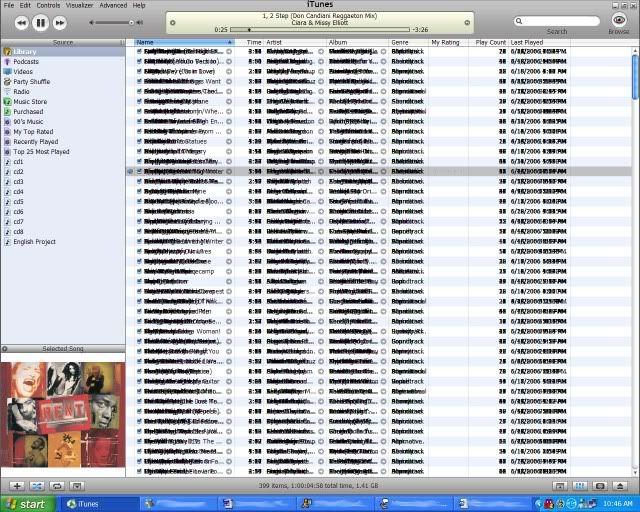Screen dimensions: 640x512
Task: Sort by the Last Played column header
Action: [540, 42]
